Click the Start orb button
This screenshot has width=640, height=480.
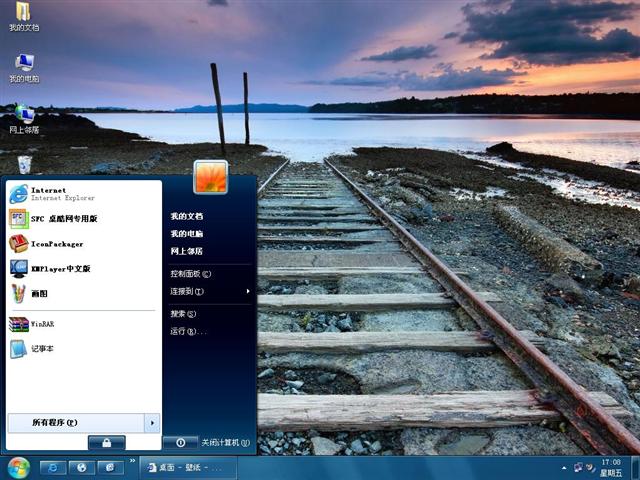tap(17, 467)
